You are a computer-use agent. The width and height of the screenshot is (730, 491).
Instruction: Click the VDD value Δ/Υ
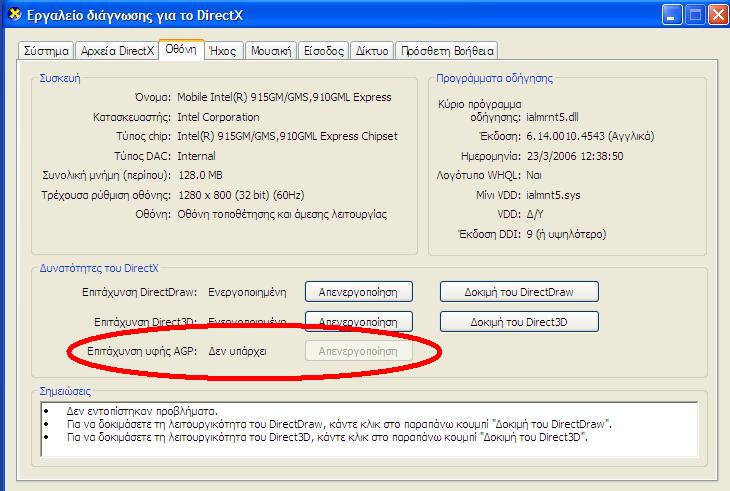click(x=535, y=215)
